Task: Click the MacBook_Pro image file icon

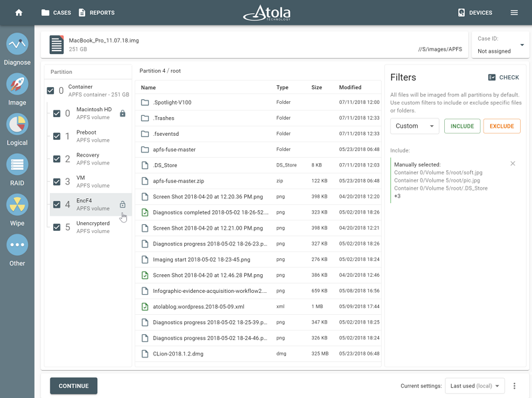Action: point(57,45)
